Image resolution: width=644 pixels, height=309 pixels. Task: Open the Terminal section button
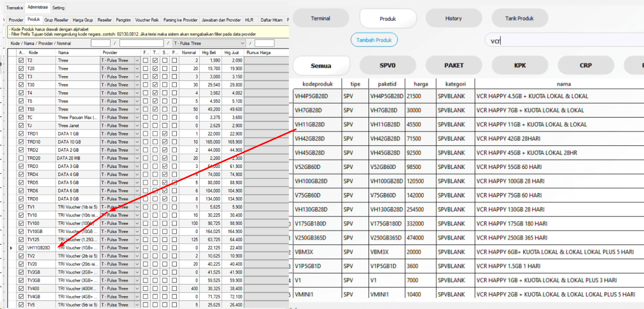click(321, 18)
